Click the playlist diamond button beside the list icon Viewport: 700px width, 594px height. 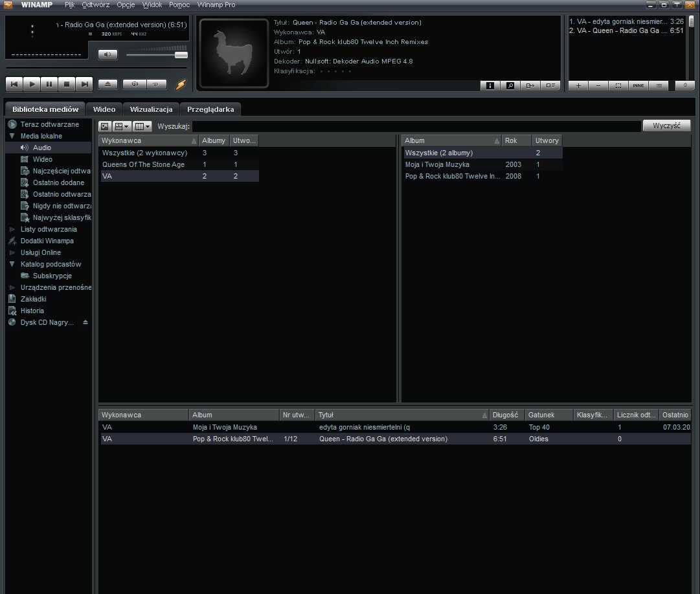[685, 85]
